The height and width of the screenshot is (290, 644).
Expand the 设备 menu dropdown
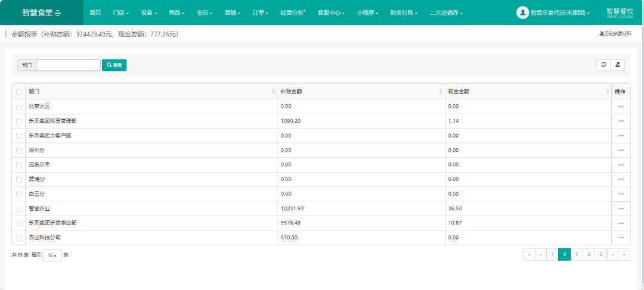coord(148,13)
